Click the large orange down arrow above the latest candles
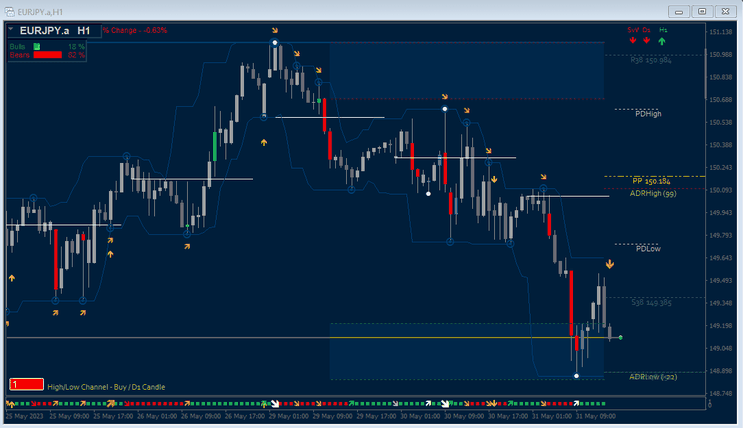 point(610,264)
